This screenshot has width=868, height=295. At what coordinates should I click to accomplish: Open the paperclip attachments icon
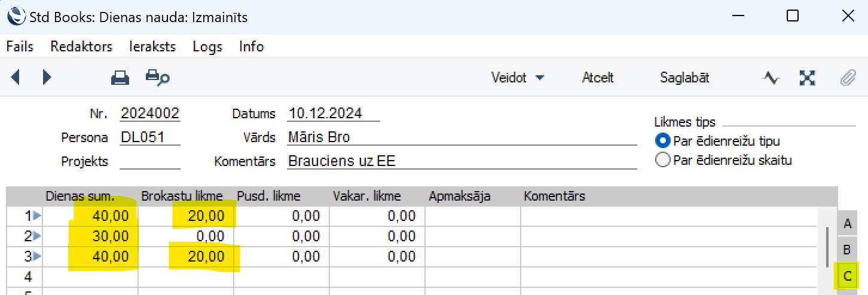(x=848, y=78)
